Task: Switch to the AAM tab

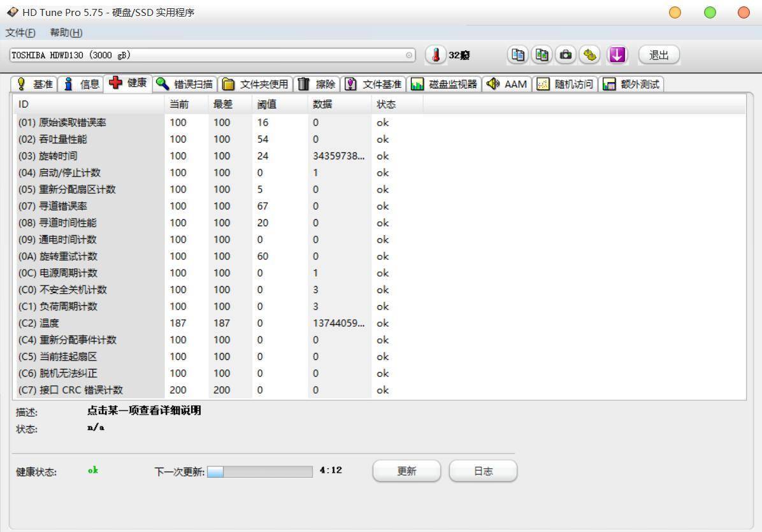Action: (507, 84)
